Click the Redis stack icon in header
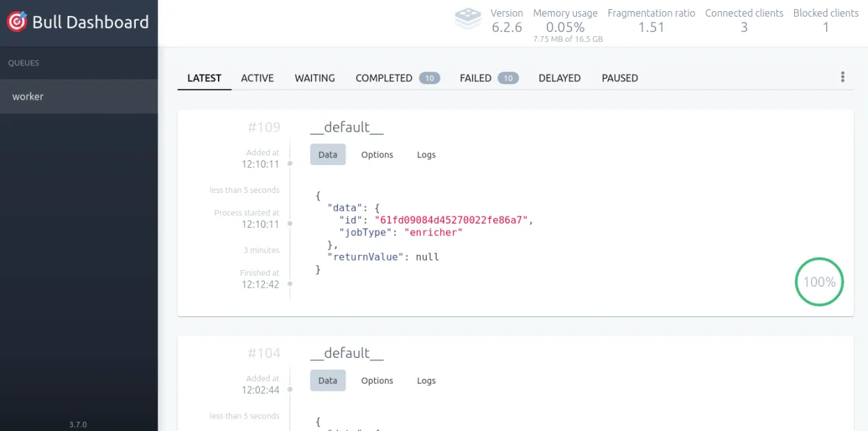This screenshot has height=431, width=868. (467, 19)
